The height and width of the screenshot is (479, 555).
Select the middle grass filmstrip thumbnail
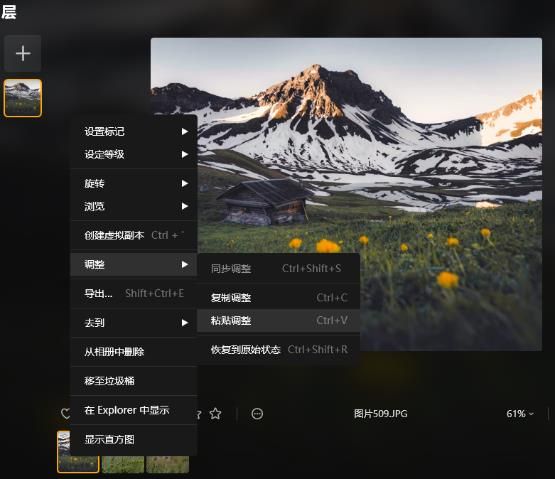coord(123,464)
